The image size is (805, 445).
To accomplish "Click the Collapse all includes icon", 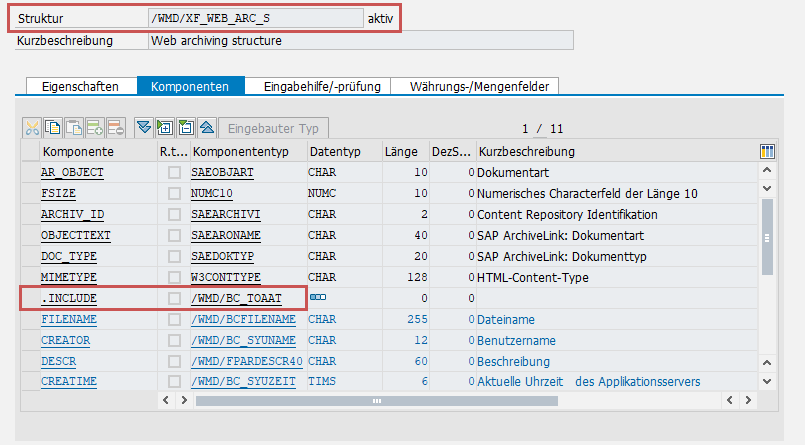I will pyautogui.click(x=207, y=128).
